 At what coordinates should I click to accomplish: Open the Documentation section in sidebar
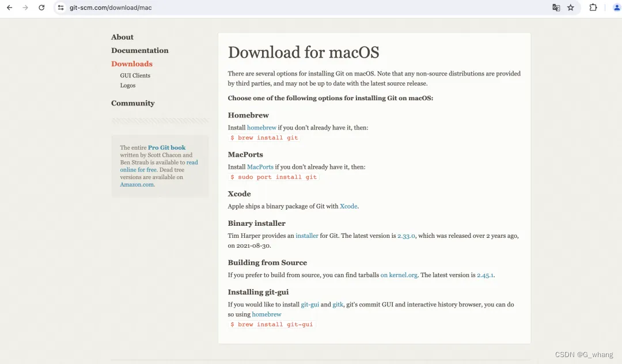(139, 50)
